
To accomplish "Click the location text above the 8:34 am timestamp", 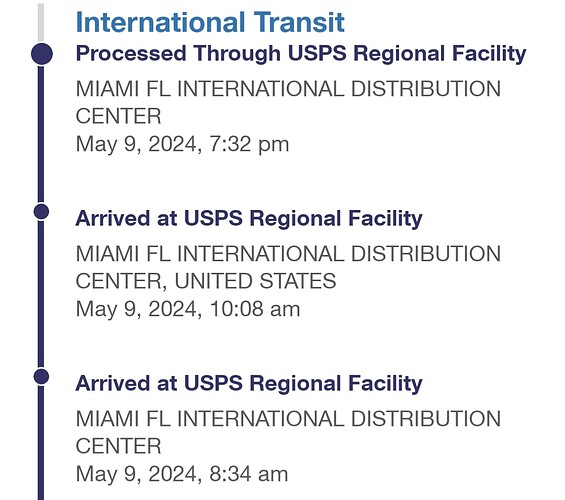I will tap(288, 432).
